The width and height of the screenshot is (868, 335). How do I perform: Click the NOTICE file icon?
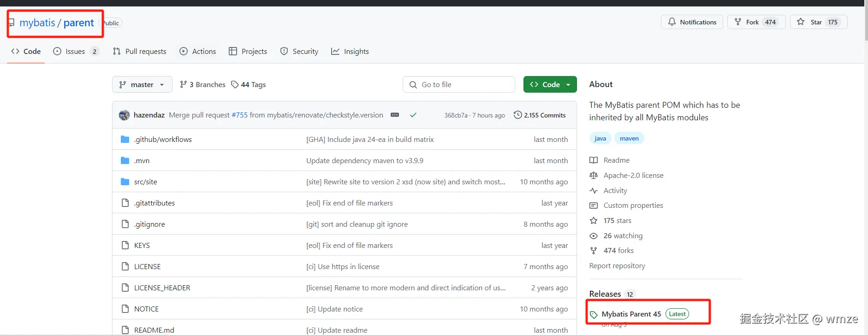125,309
